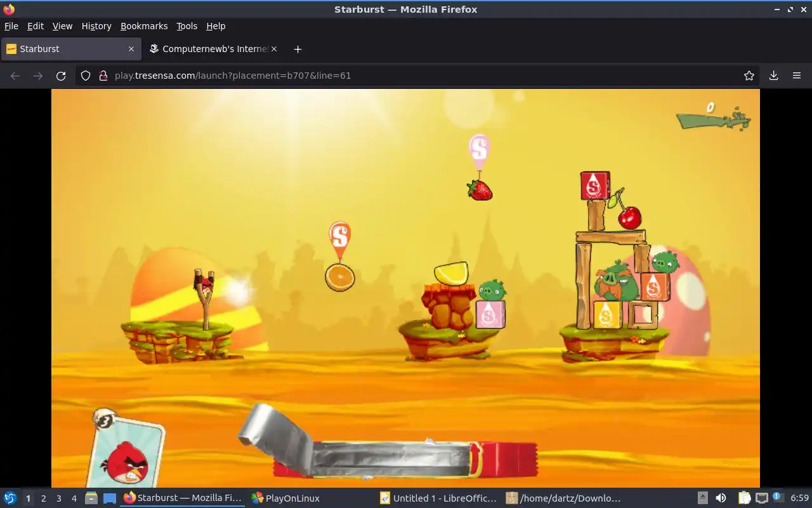Click the score counter showing 0
The image size is (812, 508).
[711, 107]
